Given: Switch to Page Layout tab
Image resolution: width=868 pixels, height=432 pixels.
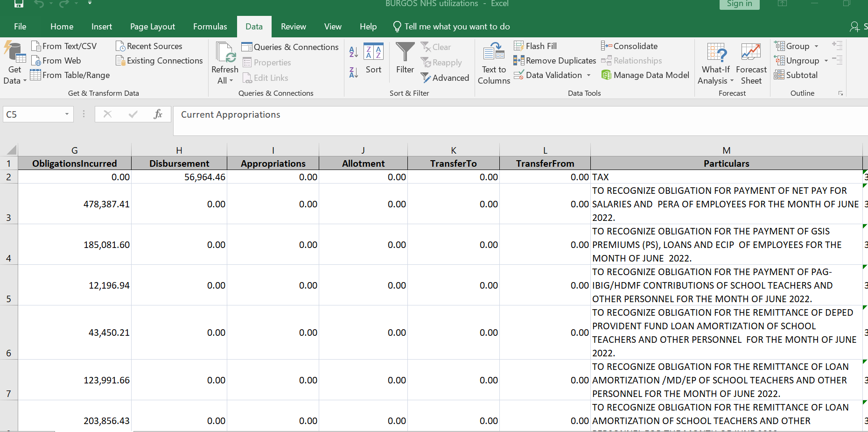Looking at the screenshot, I should [153, 27].
